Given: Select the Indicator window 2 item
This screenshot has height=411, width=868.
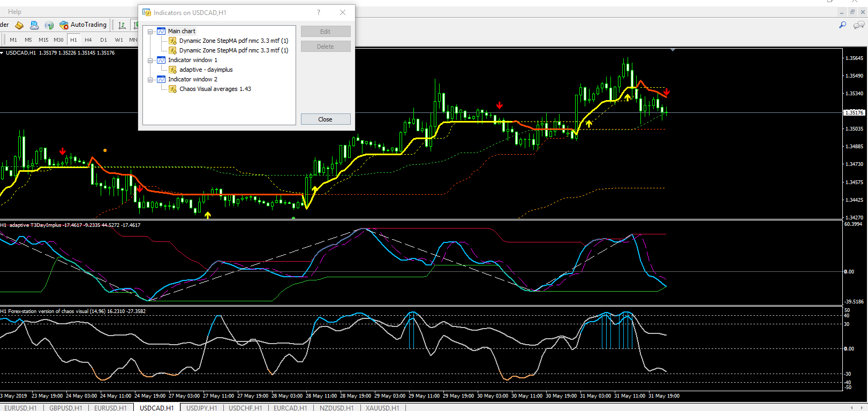Looking at the screenshot, I should tap(193, 79).
